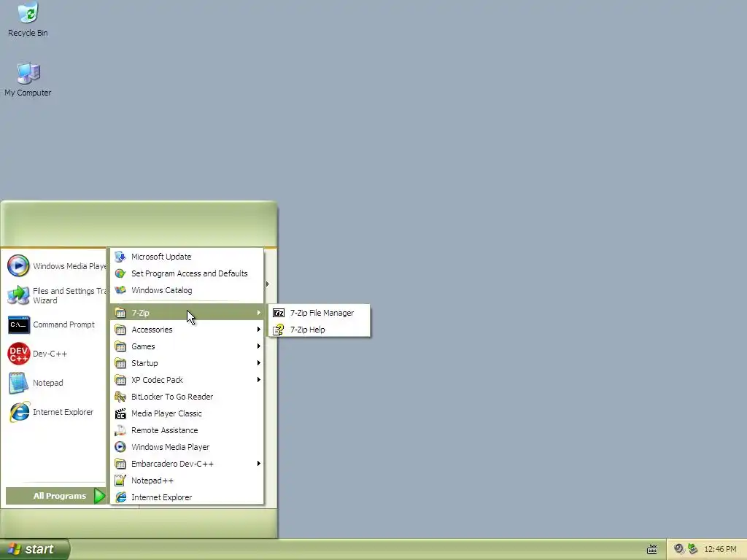The image size is (747, 560).
Task: Click Set Program Access and Defaults icon
Action: click(120, 273)
